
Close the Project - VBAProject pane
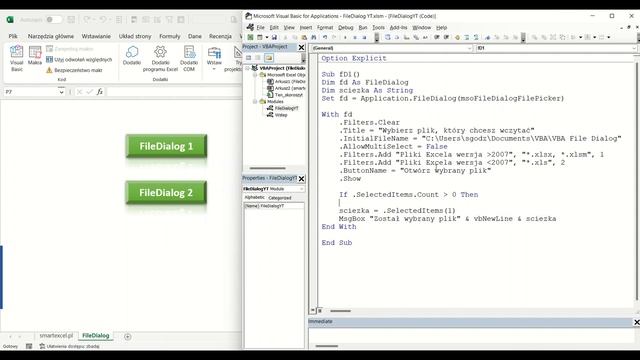click(x=301, y=47)
